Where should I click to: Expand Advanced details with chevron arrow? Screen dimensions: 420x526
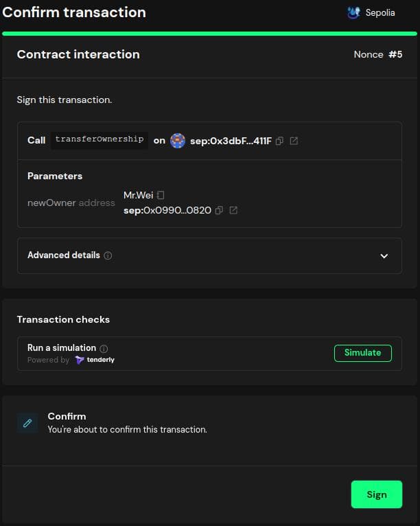[384, 256]
